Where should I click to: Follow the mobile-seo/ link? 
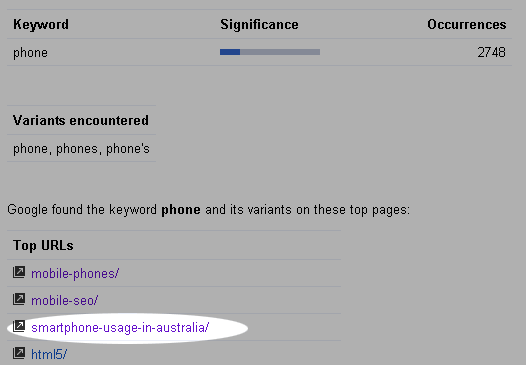point(64,301)
